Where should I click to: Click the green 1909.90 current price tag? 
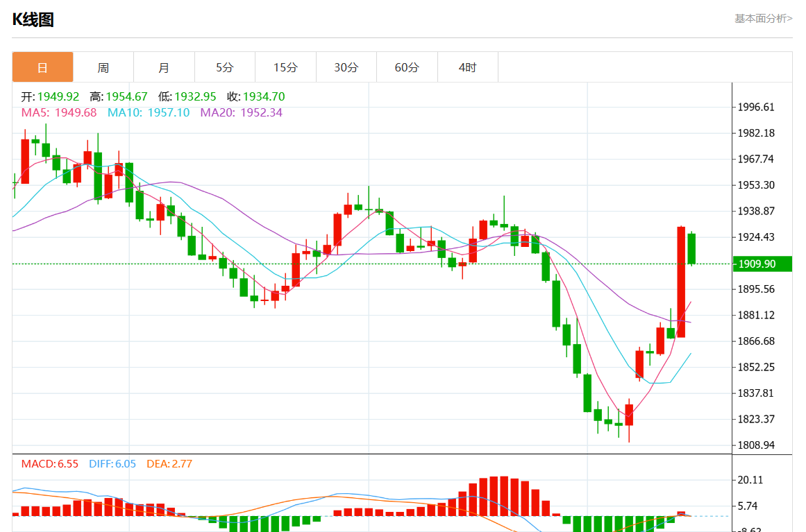coord(762,264)
